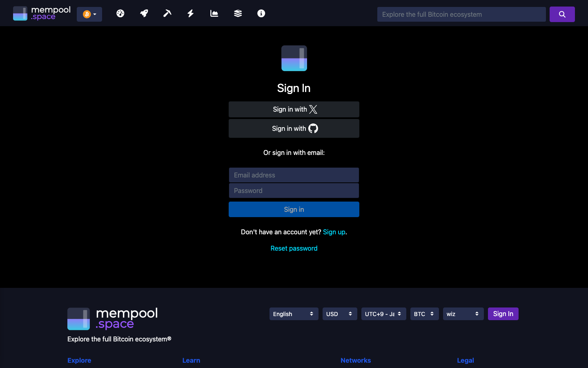This screenshot has height=368, width=588.
Task: Open the USD currency dropdown
Action: coord(339,314)
